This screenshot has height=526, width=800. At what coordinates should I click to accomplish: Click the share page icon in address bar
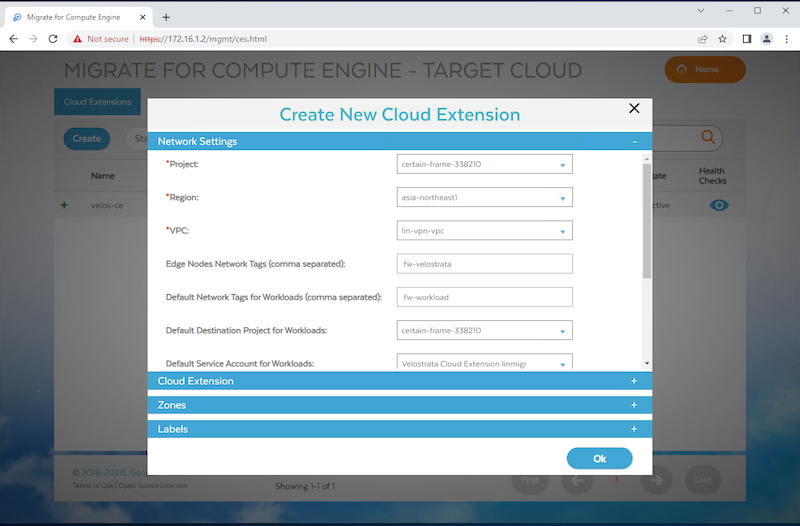coord(702,39)
